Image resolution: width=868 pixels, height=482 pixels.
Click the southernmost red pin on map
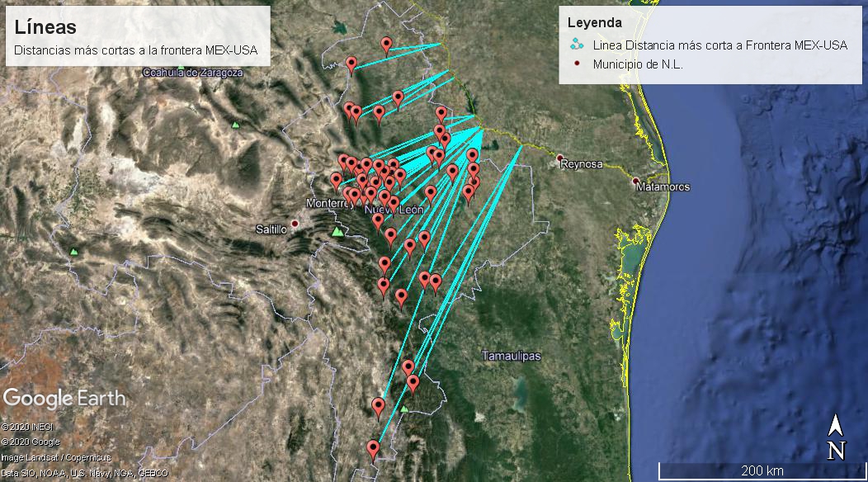[373, 449]
